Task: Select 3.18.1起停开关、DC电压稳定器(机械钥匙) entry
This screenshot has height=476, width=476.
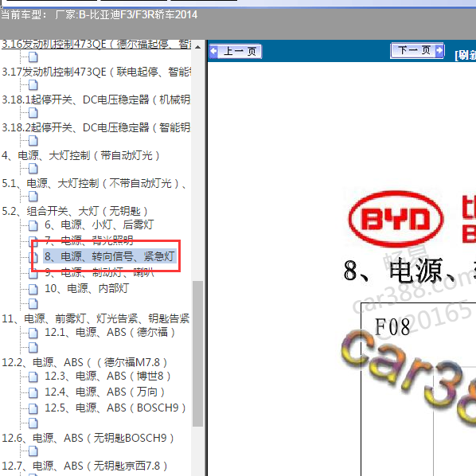Action: point(96,99)
